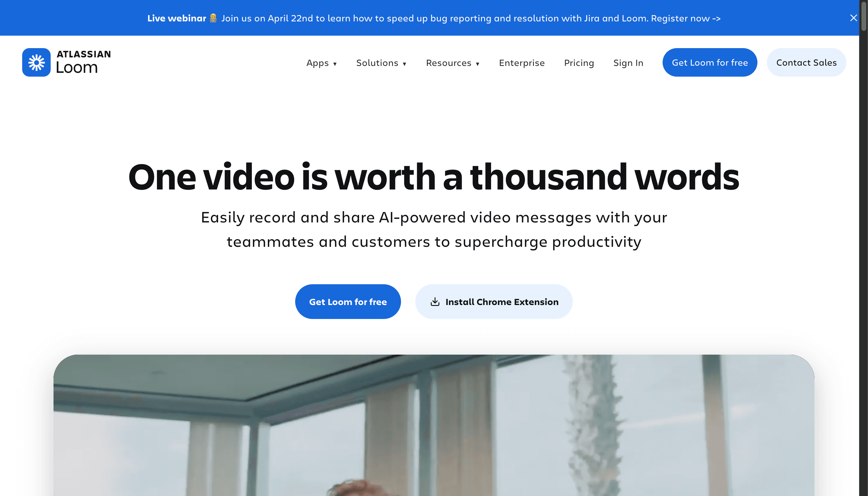Viewport: 868px width, 496px height.
Task: Click Get Loom for free in the header
Action: (710, 62)
